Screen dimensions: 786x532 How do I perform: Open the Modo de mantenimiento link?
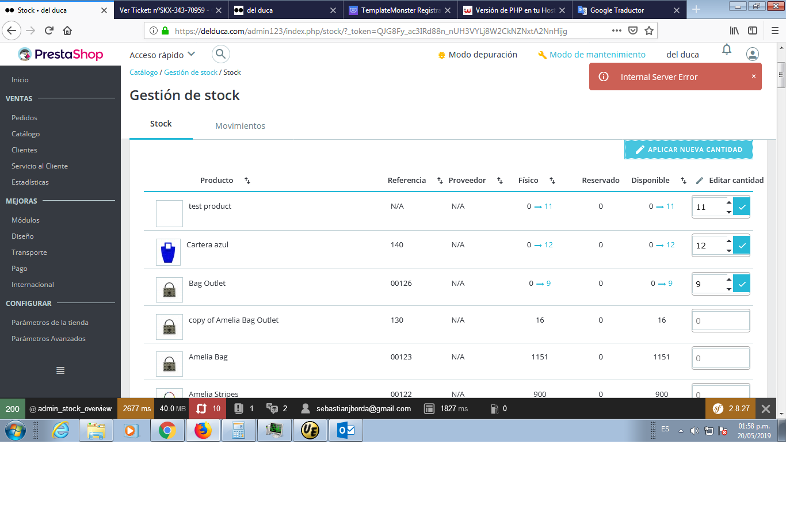point(592,55)
